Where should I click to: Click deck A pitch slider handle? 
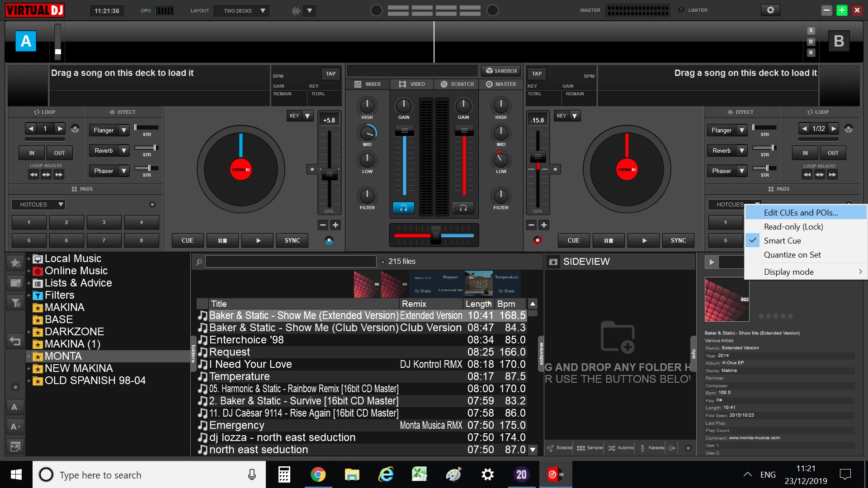(329, 174)
